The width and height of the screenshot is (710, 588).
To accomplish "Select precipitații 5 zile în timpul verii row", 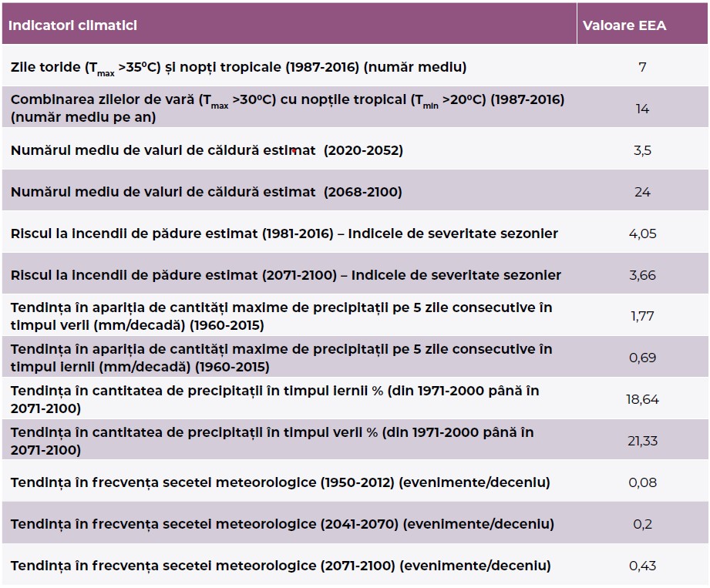I will tap(281, 317).
